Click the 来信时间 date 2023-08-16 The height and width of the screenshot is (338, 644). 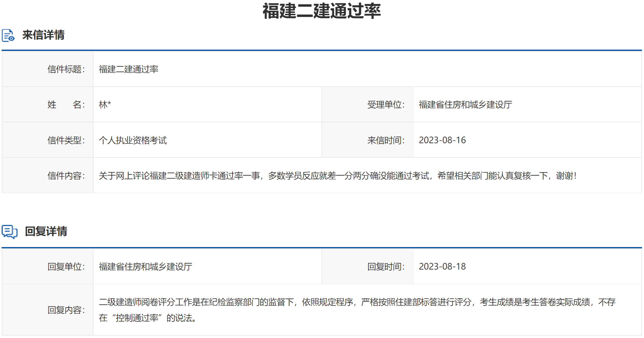tap(442, 140)
